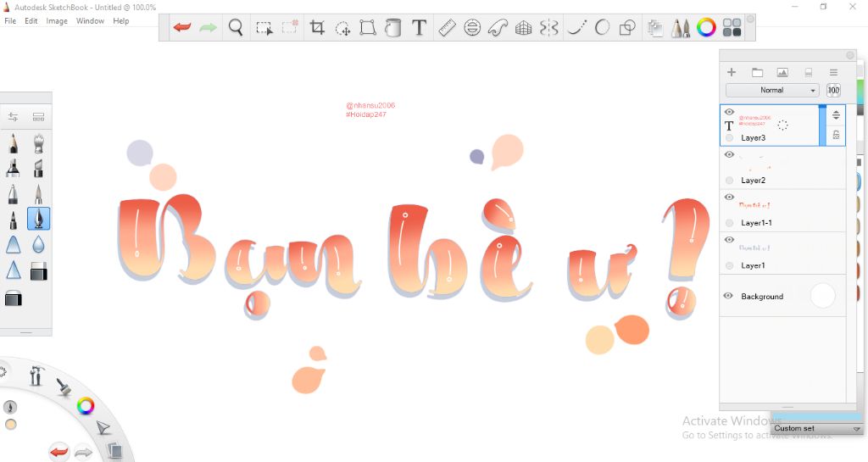
Task: Click the layer opacity value 100
Action: [833, 90]
